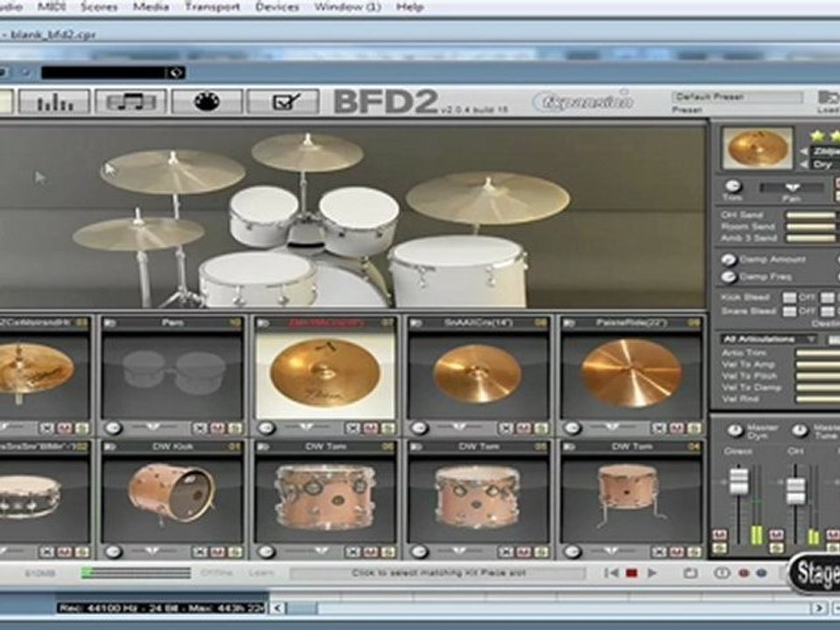
Task: Adjust the OH Send slider
Action: (x=812, y=215)
